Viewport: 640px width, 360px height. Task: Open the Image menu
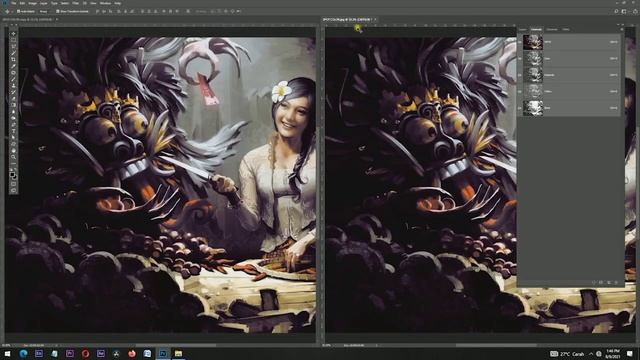point(33,3)
